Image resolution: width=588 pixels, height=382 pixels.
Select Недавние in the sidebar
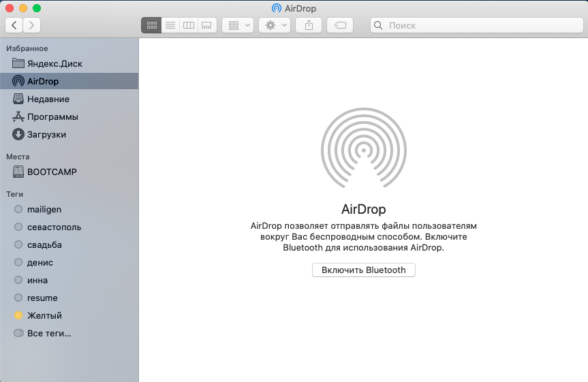tap(48, 99)
